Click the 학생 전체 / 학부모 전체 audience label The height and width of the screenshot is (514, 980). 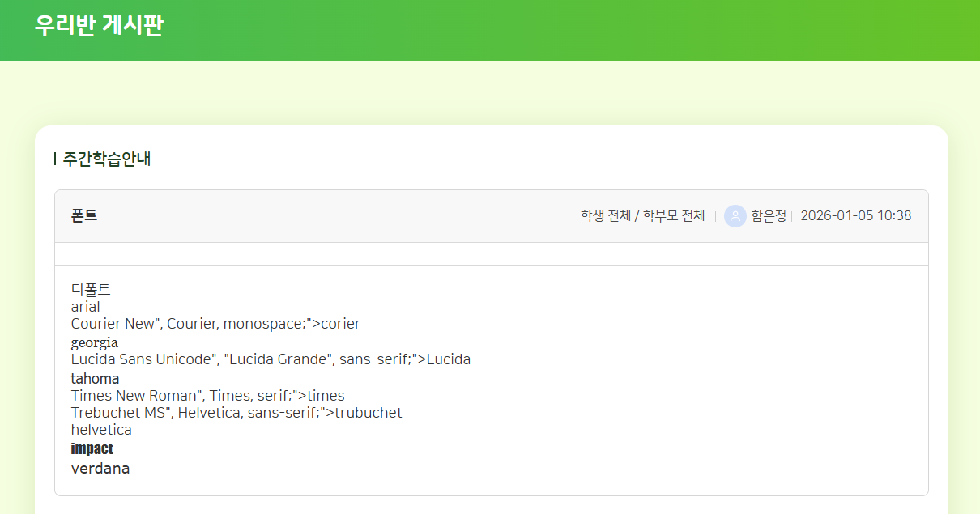[642, 216]
